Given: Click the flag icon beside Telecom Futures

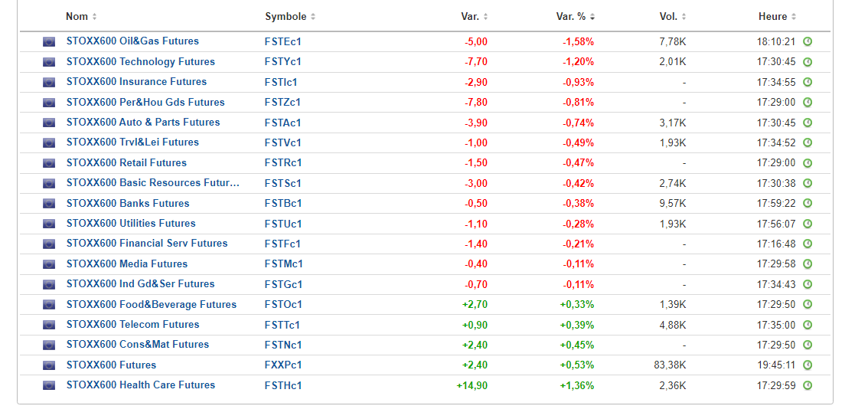Looking at the screenshot, I should (49, 325).
